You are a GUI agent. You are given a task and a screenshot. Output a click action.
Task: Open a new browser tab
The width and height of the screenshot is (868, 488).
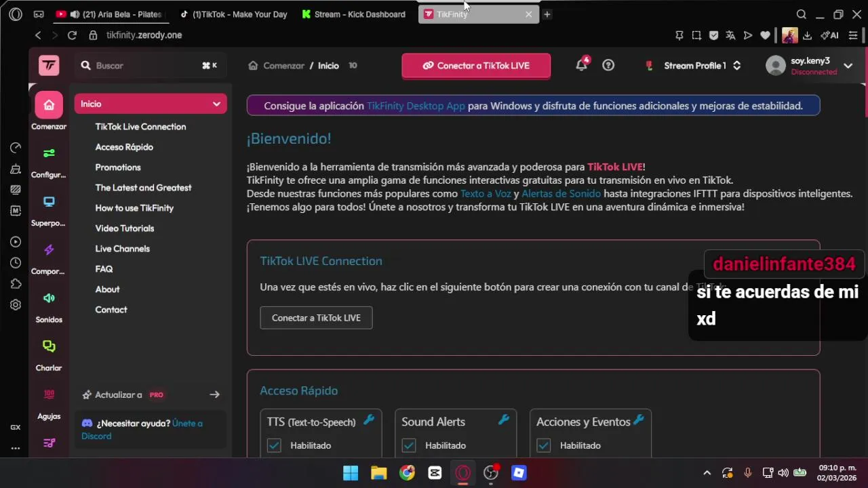click(x=547, y=14)
